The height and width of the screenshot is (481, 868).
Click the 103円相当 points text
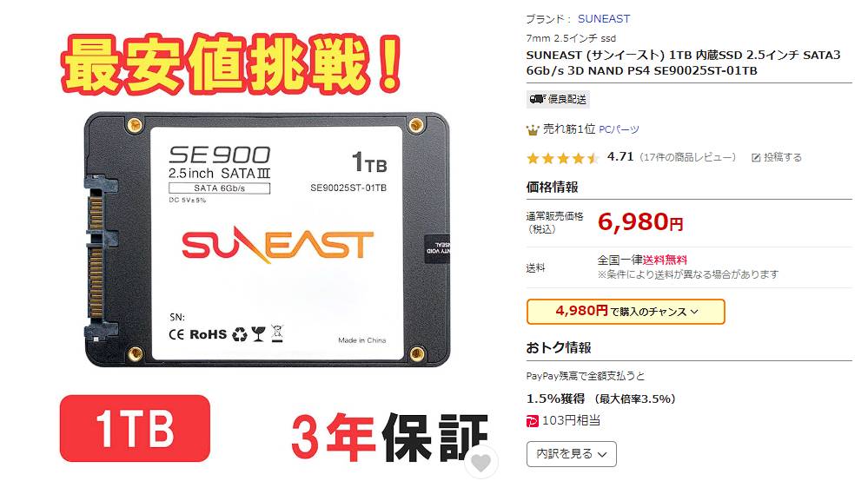click(x=571, y=421)
